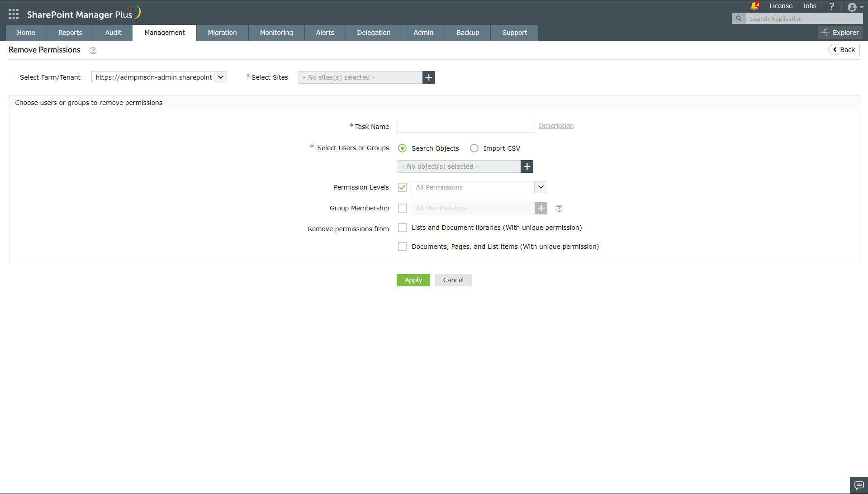The height and width of the screenshot is (494, 868).
Task: Click the notification bell icon
Action: pos(754,6)
